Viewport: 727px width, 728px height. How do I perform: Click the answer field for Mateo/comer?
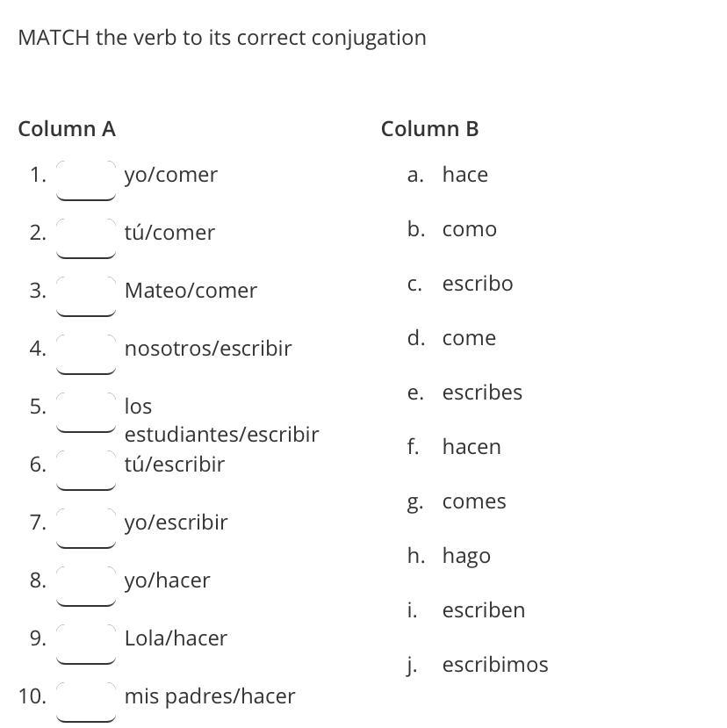pyautogui.click(x=86, y=296)
